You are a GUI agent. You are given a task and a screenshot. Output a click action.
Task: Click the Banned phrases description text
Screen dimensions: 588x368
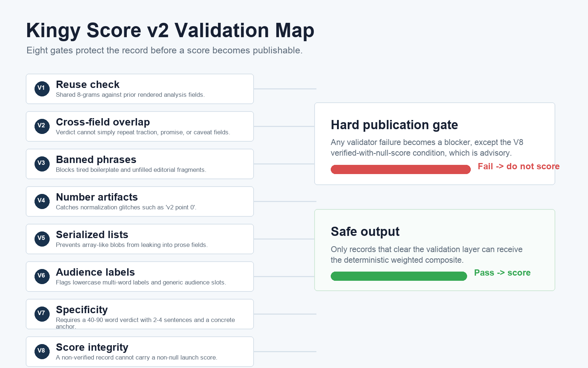click(131, 170)
